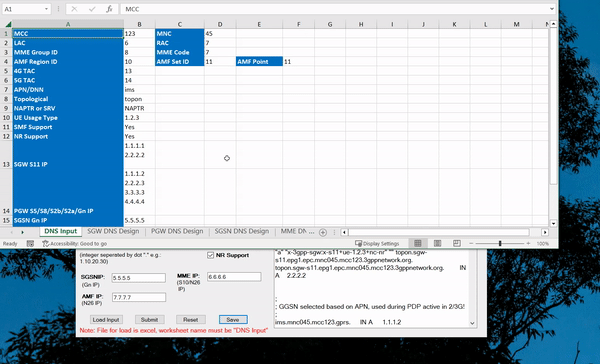The image size is (600, 364).
Task: Click the Select All corner triangle
Action: [8, 24]
